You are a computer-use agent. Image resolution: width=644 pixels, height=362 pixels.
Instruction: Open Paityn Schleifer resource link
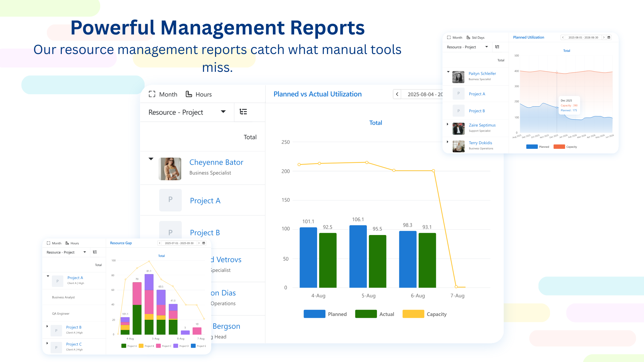[482, 74]
